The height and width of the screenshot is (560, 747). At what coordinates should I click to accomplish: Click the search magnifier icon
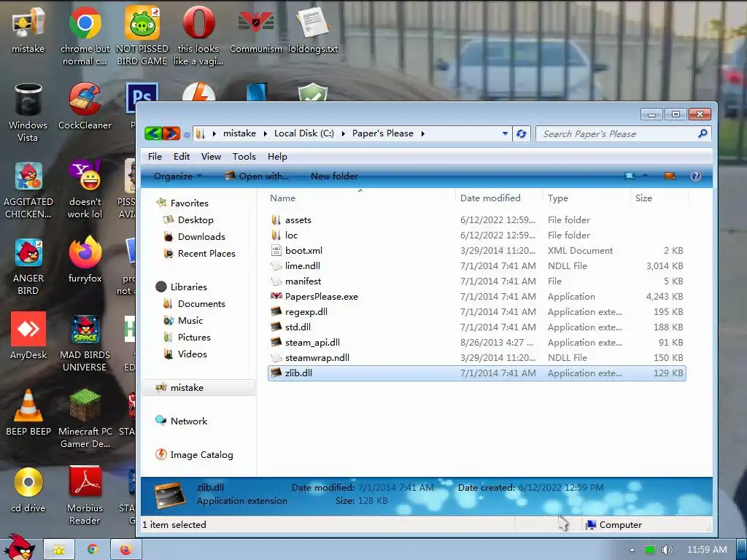click(703, 134)
